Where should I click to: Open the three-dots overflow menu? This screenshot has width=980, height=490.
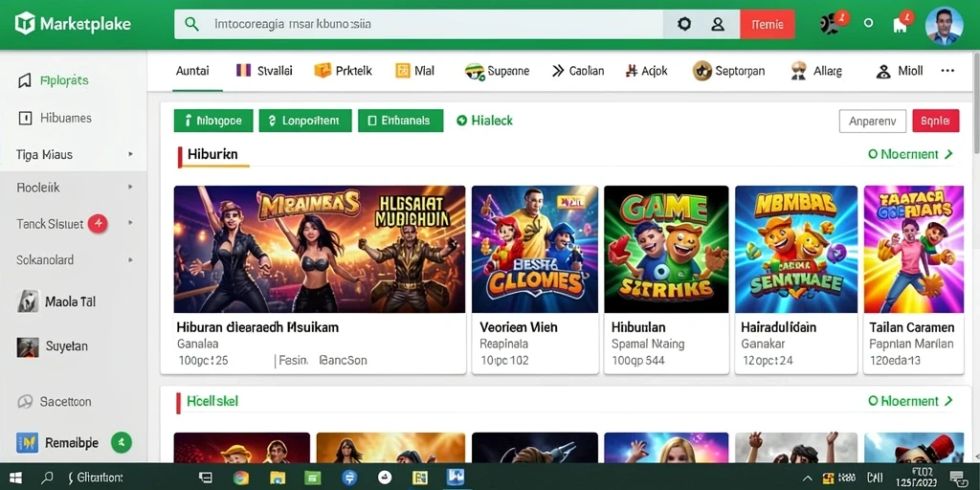(x=947, y=71)
